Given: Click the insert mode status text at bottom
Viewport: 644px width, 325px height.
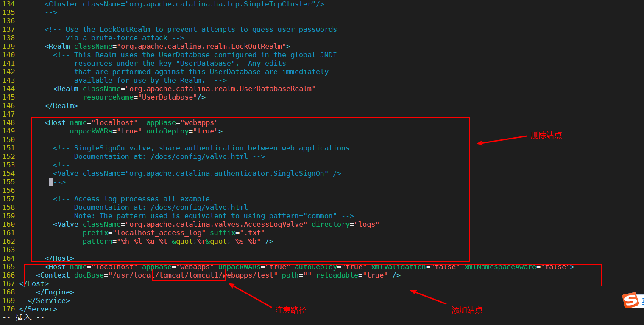Looking at the screenshot, I should click(x=23, y=317).
